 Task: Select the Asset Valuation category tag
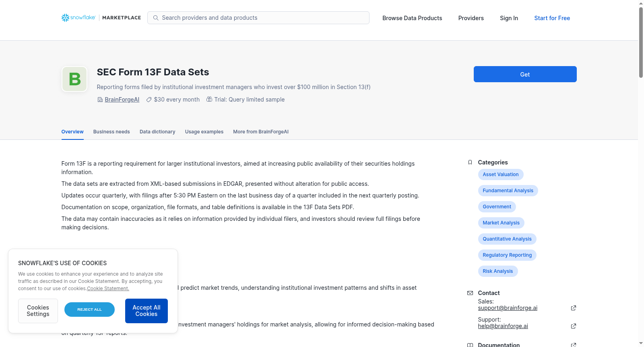pyautogui.click(x=501, y=175)
